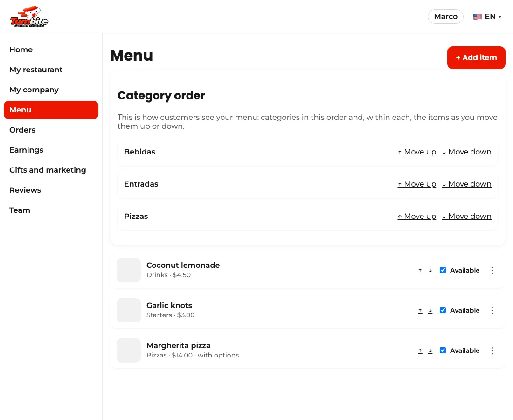Screen dimensions: 513x420
Task: Click 'Drinks · $4.50' subtitle
Action: tap(168, 275)
